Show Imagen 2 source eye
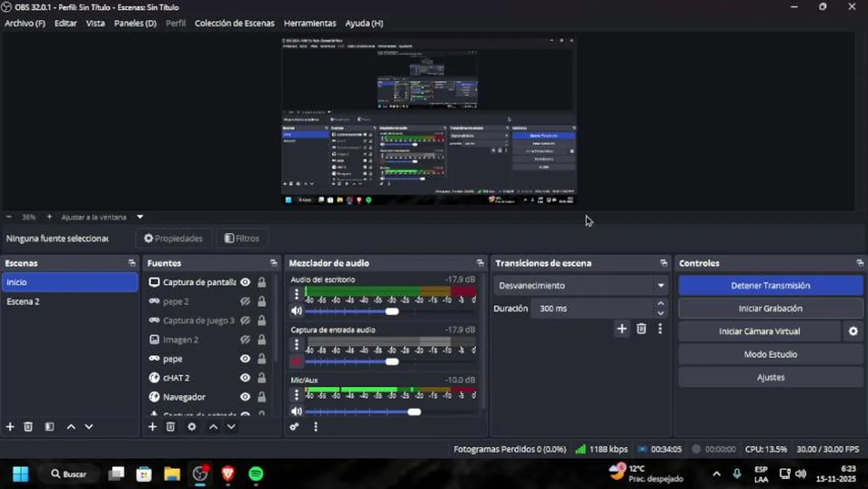The image size is (868, 489). 245,340
